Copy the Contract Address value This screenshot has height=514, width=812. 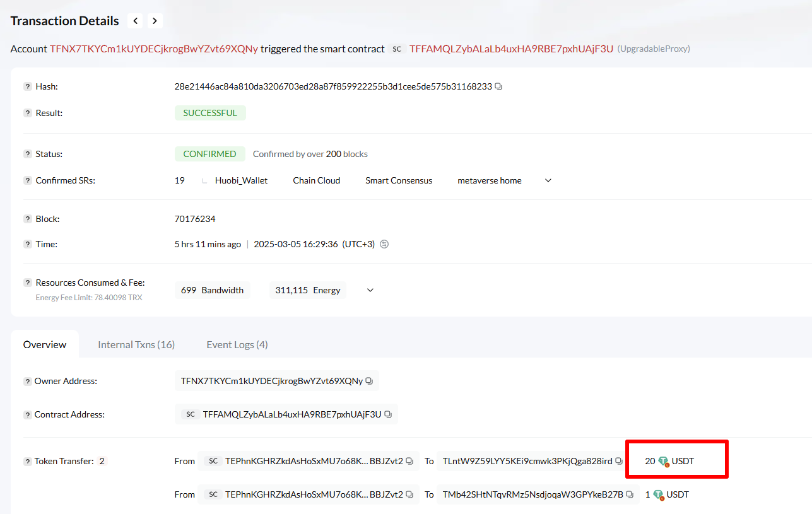pyautogui.click(x=388, y=414)
